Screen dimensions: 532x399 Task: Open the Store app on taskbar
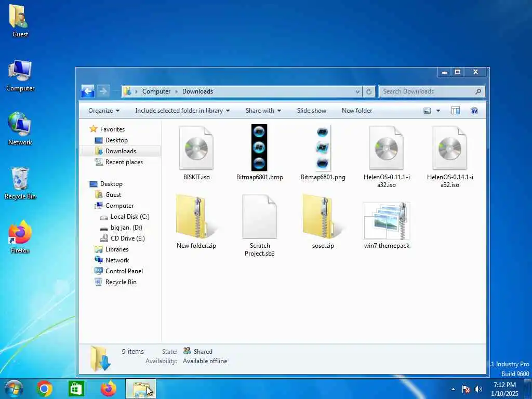[x=76, y=389]
